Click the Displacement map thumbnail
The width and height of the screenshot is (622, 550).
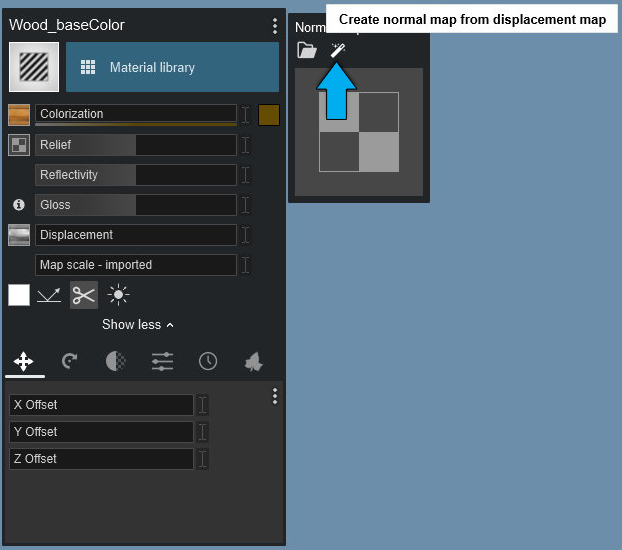(19, 235)
